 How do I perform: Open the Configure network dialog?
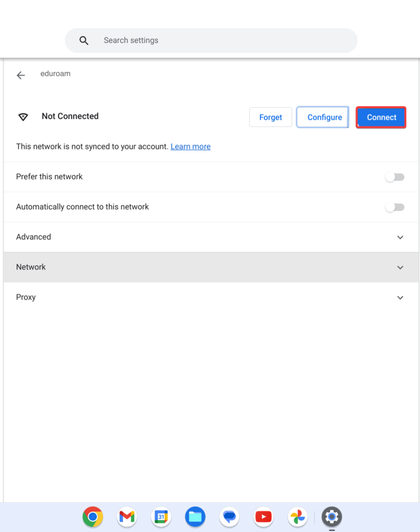323,117
